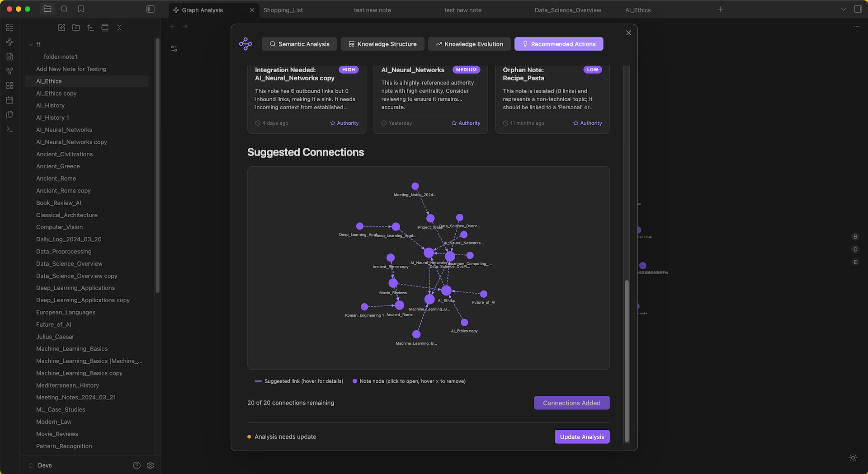The width and height of the screenshot is (868, 474).
Task: Toggle the right sidebar panel icon
Action: 858,9
